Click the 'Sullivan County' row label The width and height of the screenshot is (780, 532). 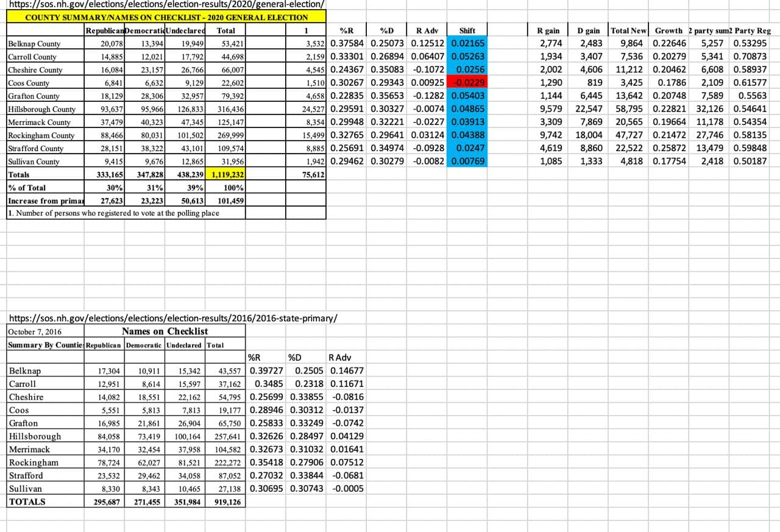pyautogui.click(x=46, y=161)
